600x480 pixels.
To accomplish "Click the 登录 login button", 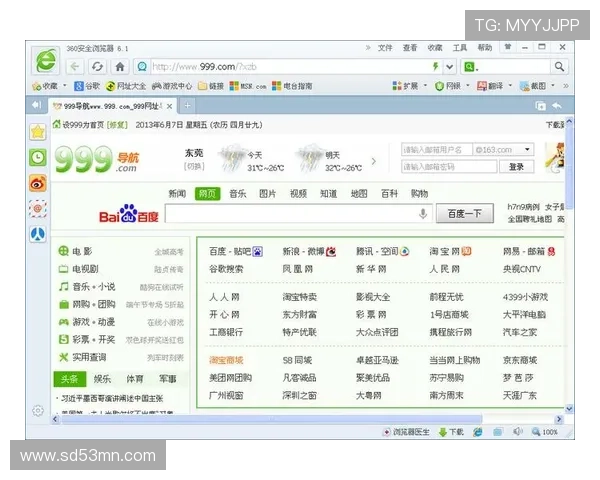I will [x=516, y=167].
